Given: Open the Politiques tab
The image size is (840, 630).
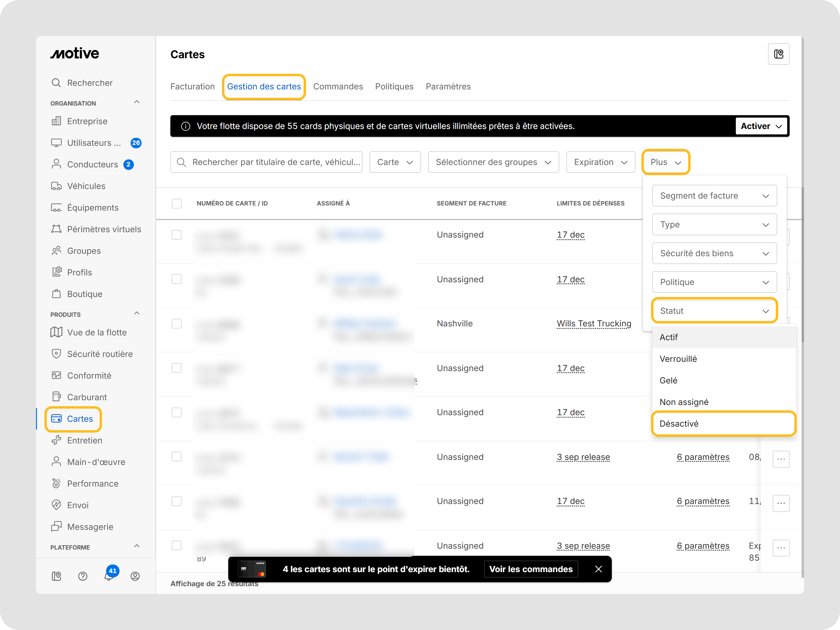Looking at the screenshot, I should click(394, 87).
